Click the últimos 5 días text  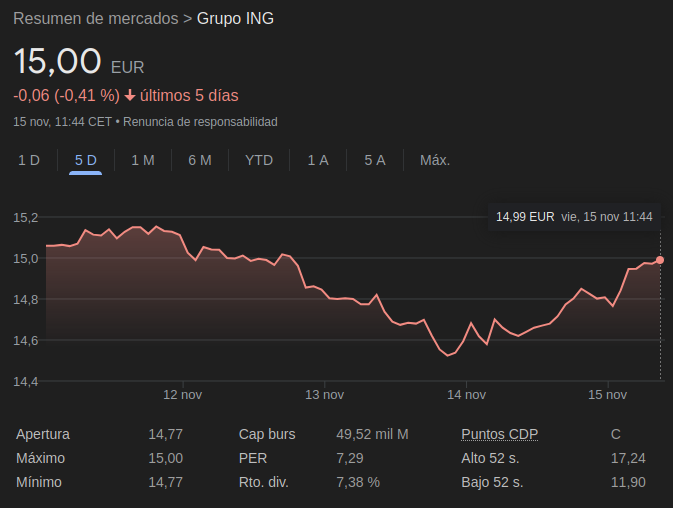[x=189, y=96]
